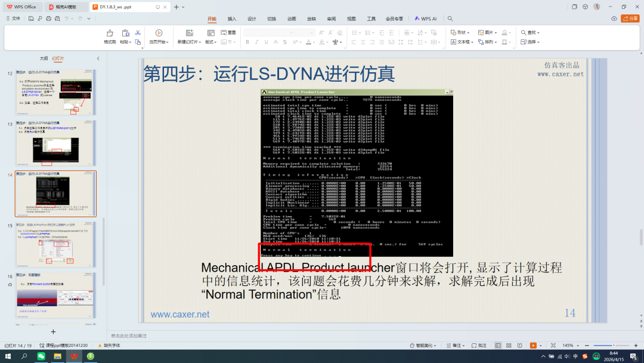Click the Format Painter (格式刷) icon
The width and height of the screenshot is (644, 363).
click(110, 33)
